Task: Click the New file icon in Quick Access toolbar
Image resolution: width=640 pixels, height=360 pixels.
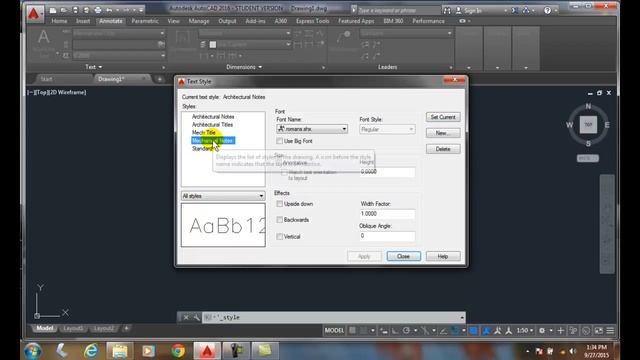Action: (x=53, y=10)
